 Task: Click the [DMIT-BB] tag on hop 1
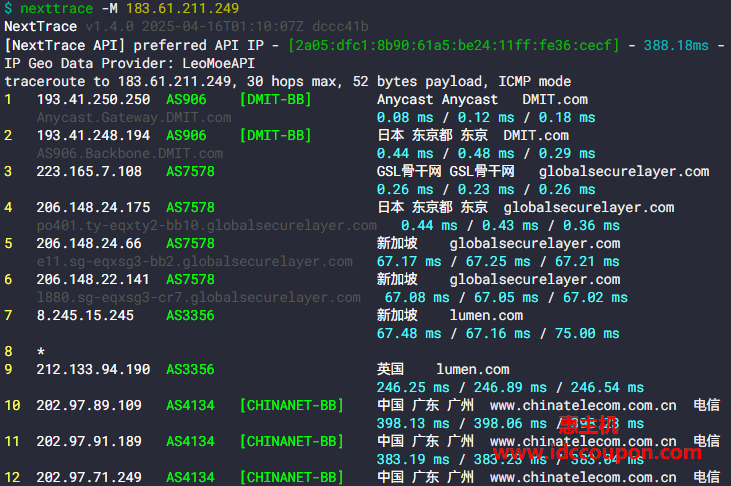[276, 99]
